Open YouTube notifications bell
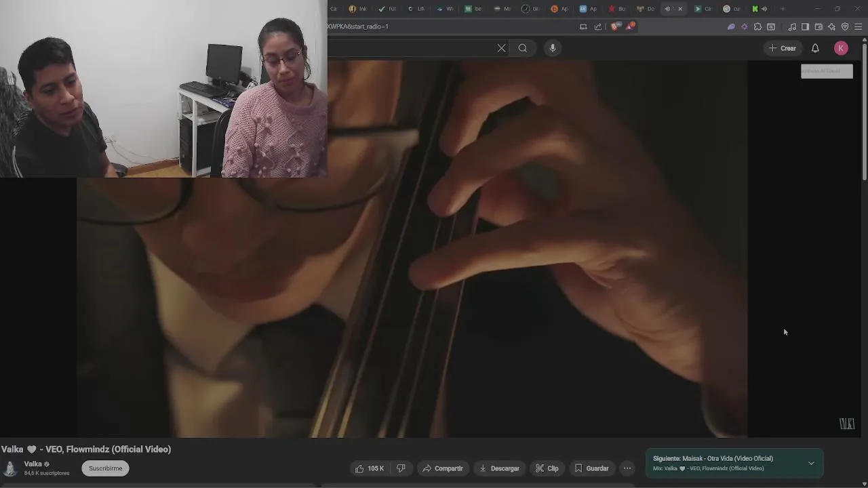This screenshot has width=868, height=488. pyautogui.click(x=815, y=48)
